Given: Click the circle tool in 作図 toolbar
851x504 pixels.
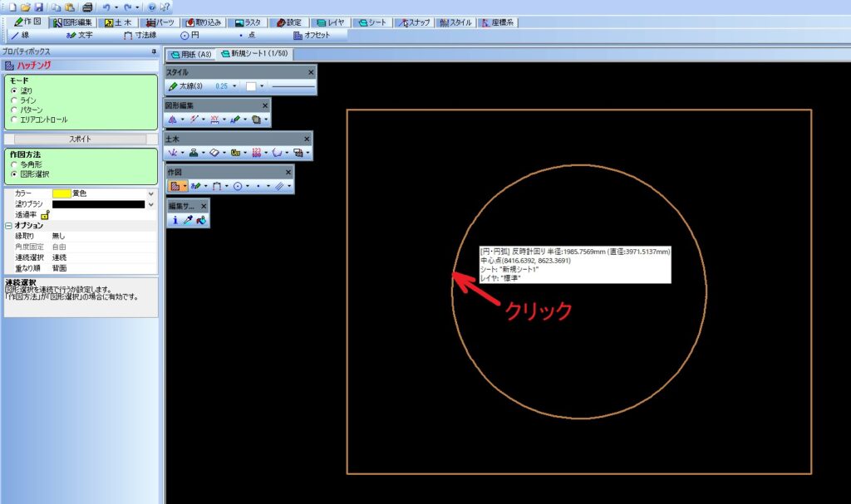Looking at the screenshot, I should click(x=238, y=187).
